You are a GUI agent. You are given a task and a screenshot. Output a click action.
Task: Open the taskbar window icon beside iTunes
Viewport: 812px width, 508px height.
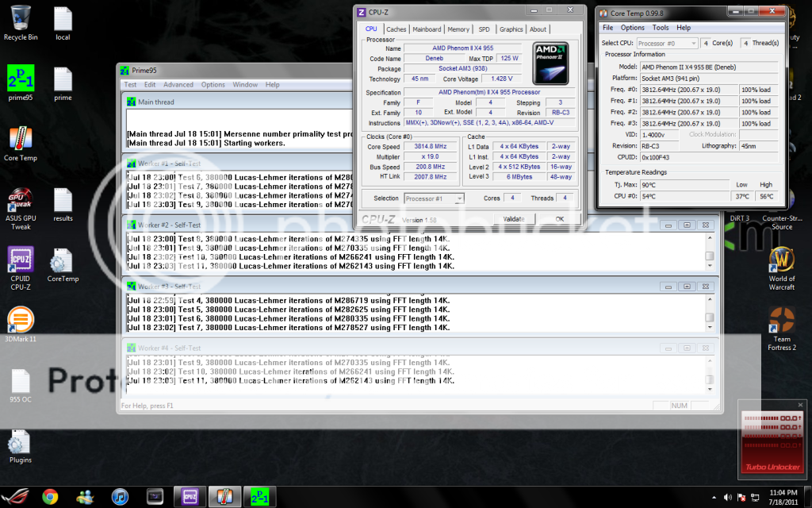(x=155, y=497)
